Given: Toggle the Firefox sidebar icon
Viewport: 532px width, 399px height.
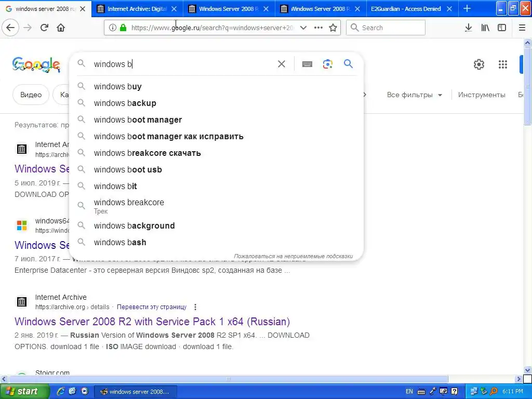Looking at the screenshot, I should click(502, 28).
